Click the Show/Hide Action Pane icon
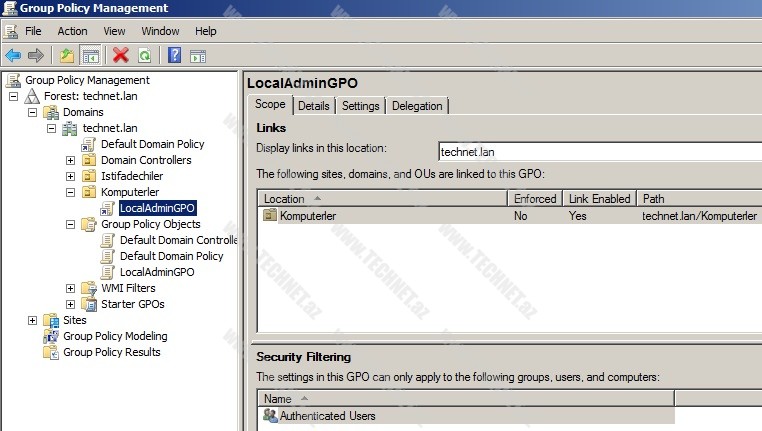Viewport: 762px width, 431px height. coord(198,55)
